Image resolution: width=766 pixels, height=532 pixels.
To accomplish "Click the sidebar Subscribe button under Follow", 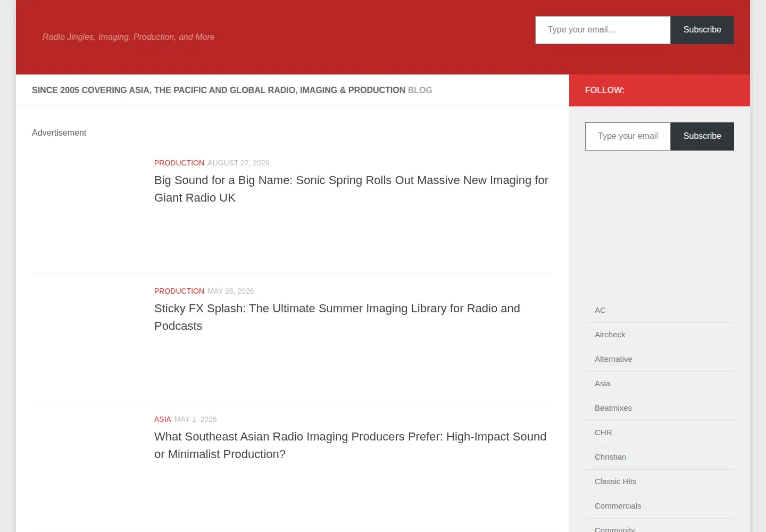I will [x=702, y=136].
